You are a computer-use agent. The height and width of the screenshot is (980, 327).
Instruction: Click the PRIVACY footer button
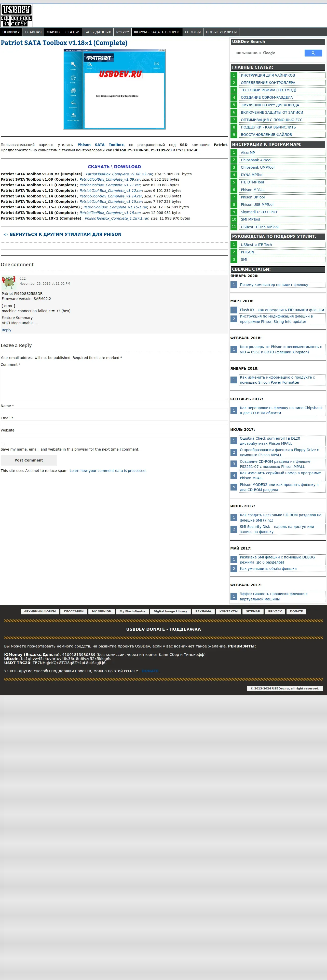coord(275,612)
